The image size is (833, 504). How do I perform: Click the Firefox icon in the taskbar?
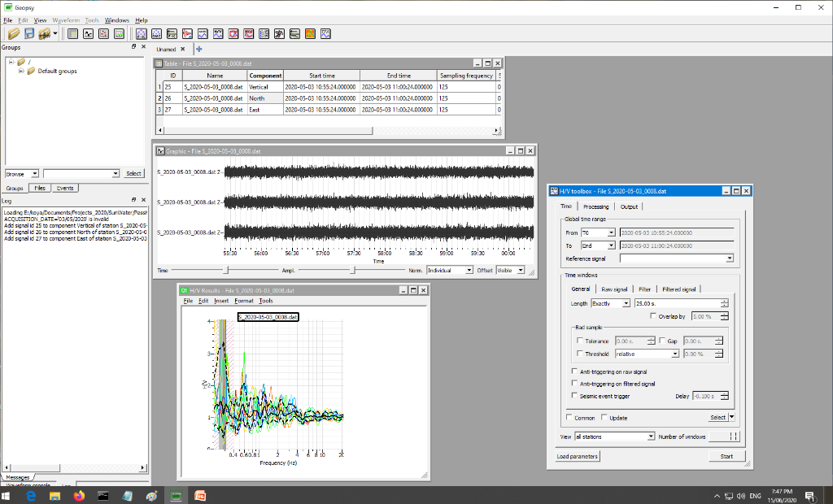click(79, 496)
